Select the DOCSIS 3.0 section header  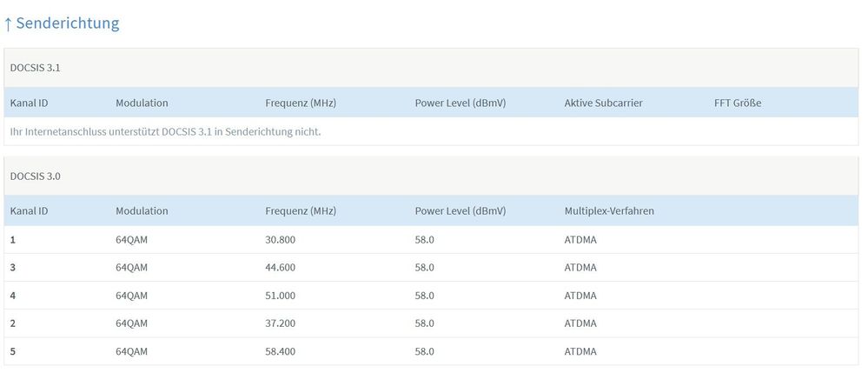(x=36, y=177)
